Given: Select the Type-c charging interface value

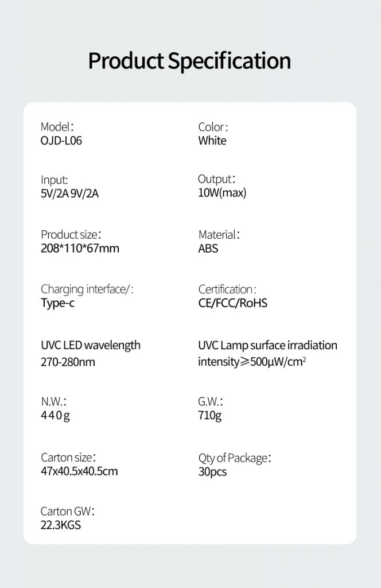Looking at the screenshot, I should pyautogui.click(x=58, y=303).
